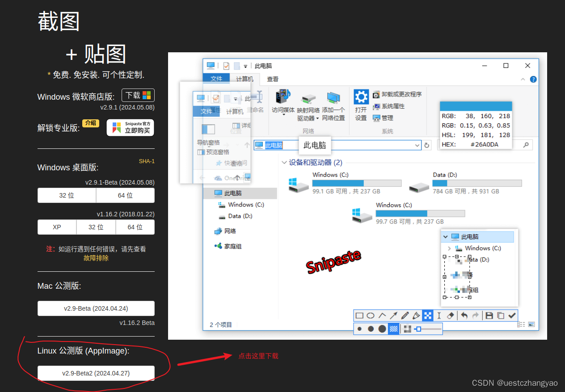Select the mosaic blur tool
Screen dimensions: 565x392
[x=428, y=316]
